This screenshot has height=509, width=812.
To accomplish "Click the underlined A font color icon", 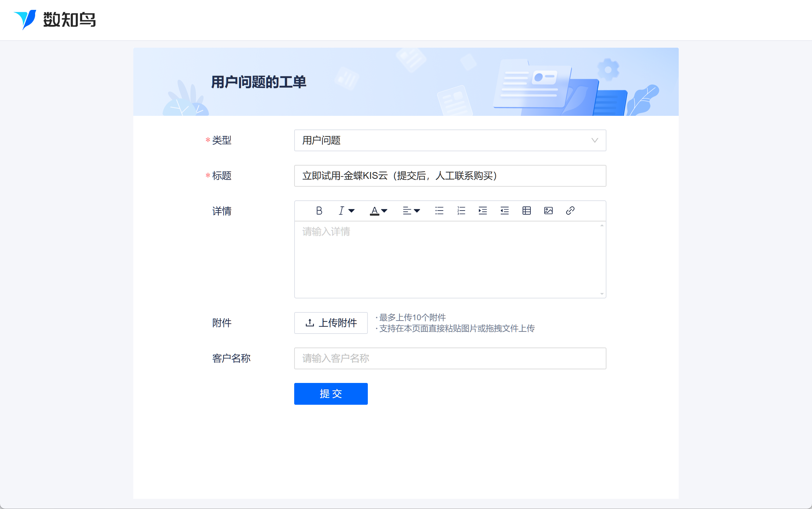I will (374, 211).
